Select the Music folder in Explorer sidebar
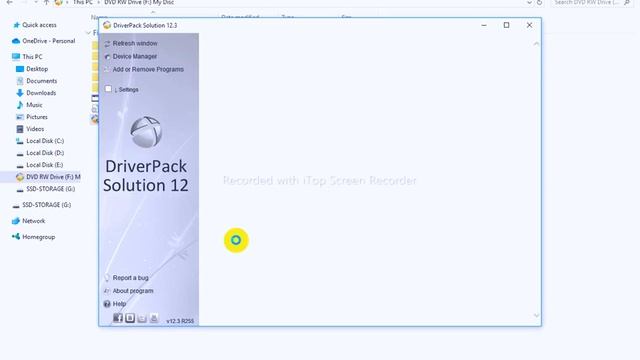 [34, 105]
